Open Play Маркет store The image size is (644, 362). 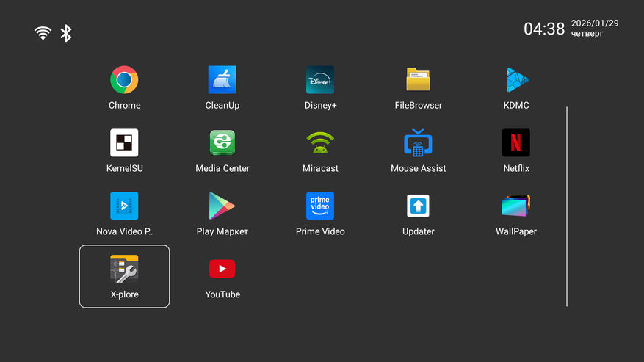coord(222,206)
